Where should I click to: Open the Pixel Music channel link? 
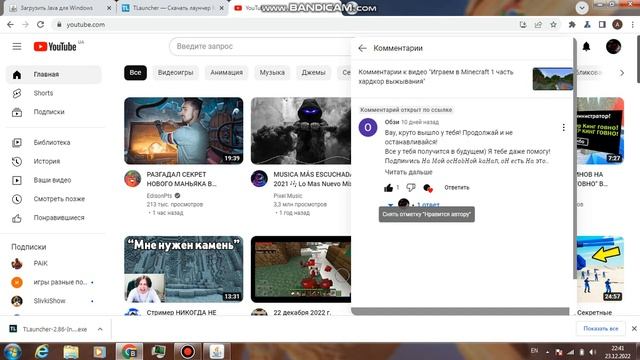point(288,196)
